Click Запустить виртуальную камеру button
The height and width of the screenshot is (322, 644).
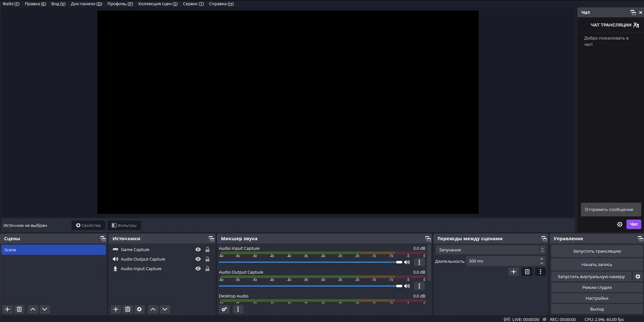click(x=591, y=277)
